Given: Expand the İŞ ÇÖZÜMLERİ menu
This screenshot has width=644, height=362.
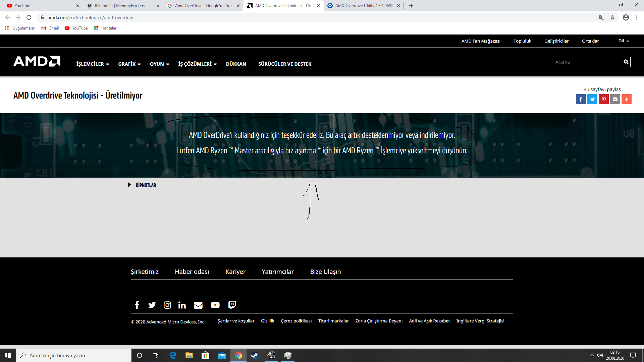Looking at the screenshot, I should tap(198, 64).
